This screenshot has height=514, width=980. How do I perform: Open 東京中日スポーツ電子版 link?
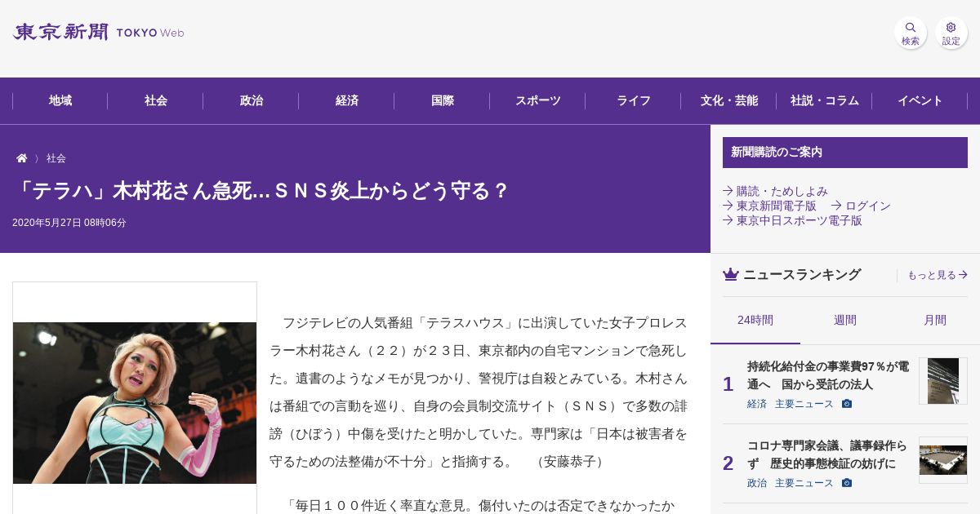click(x=792, y=220)
